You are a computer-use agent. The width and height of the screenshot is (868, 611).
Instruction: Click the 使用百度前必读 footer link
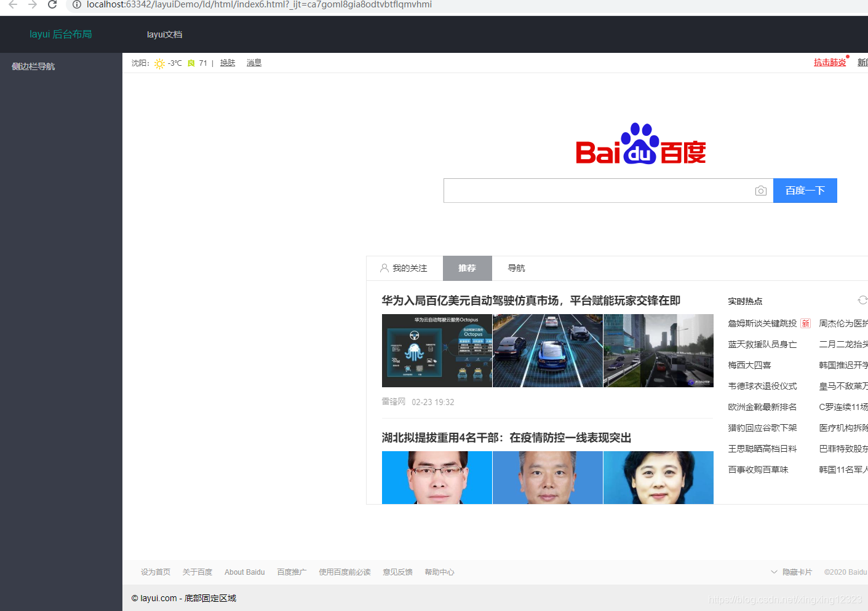344,572
